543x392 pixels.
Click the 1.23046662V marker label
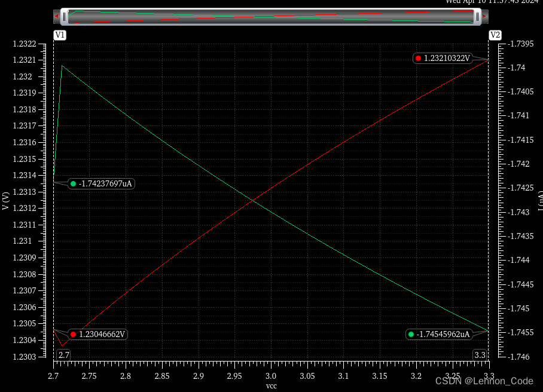tap(97, 334)
